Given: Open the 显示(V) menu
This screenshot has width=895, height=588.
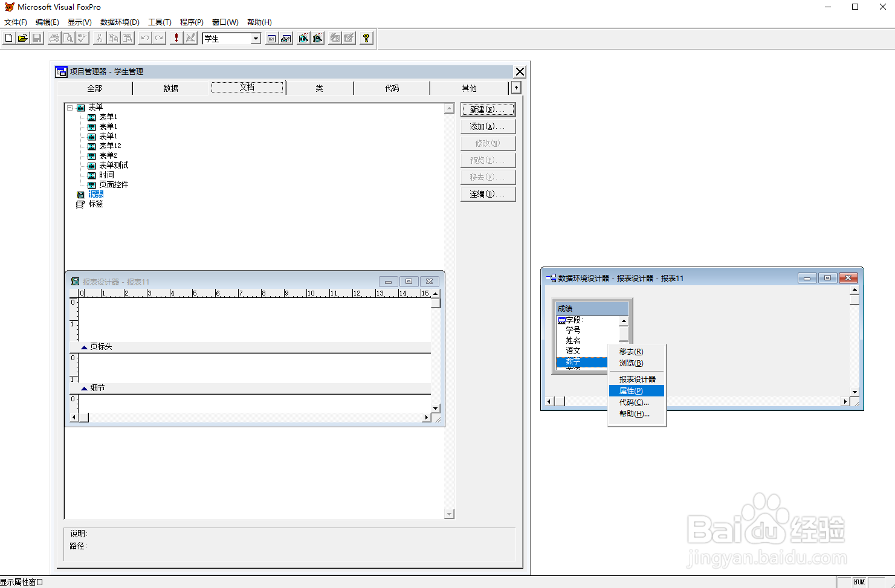Looking at the screenshot, I should [x=80, y=22].
